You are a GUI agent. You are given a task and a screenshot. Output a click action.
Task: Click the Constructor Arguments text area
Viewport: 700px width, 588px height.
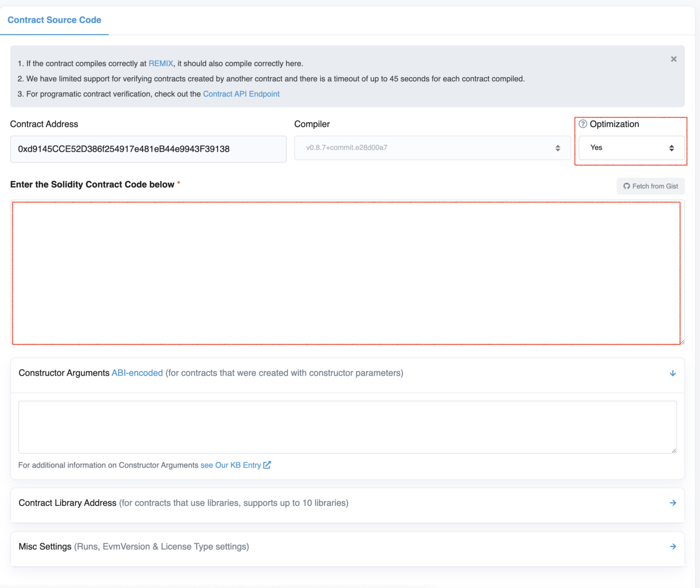pos(347,427)
